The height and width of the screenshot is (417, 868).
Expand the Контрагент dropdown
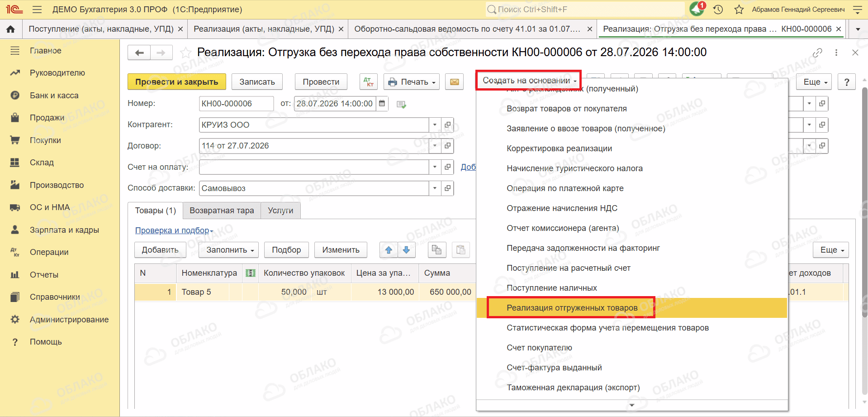click(435, 125)
